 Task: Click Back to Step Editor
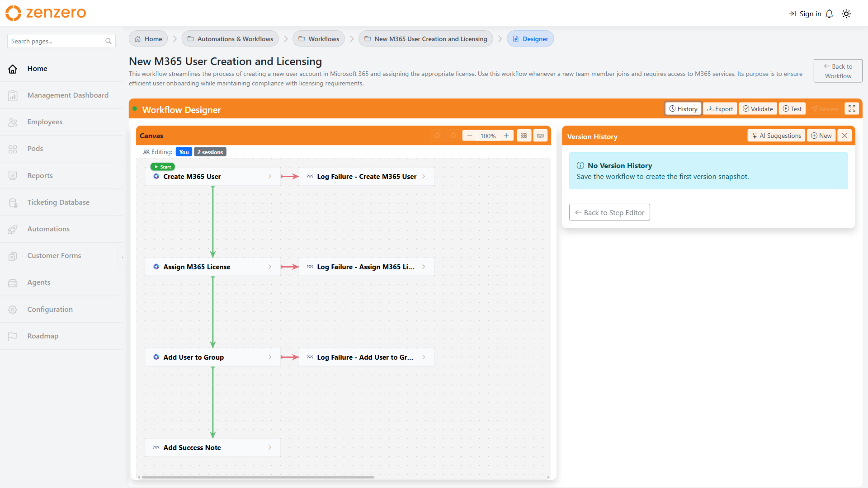coord(609,212)
